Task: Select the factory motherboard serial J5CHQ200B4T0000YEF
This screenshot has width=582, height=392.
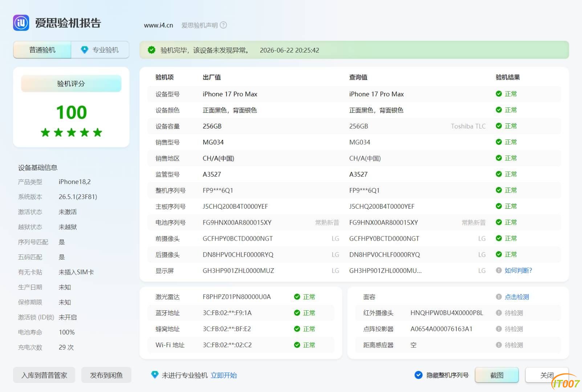Action: (235, 206)
